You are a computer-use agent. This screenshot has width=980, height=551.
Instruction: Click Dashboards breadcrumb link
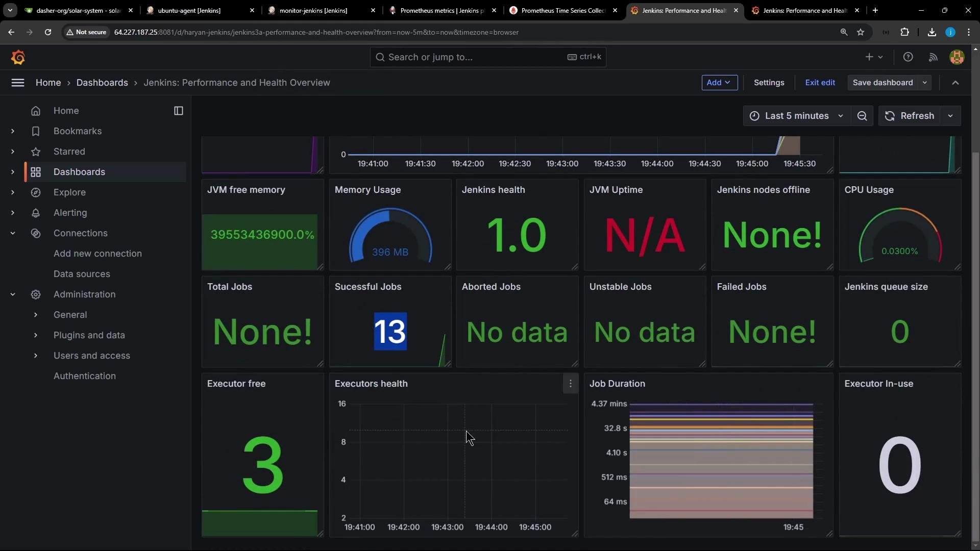point(102,83)
